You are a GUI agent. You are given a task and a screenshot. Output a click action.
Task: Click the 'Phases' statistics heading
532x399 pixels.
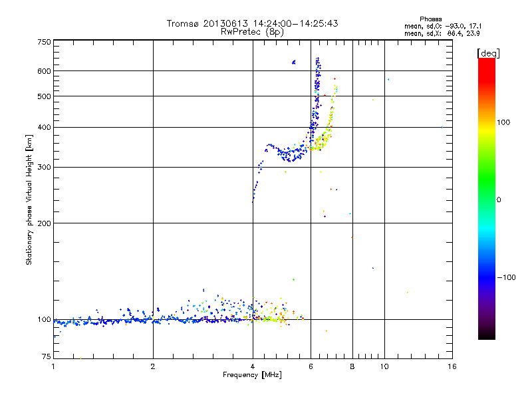click(x=430, y=19)
